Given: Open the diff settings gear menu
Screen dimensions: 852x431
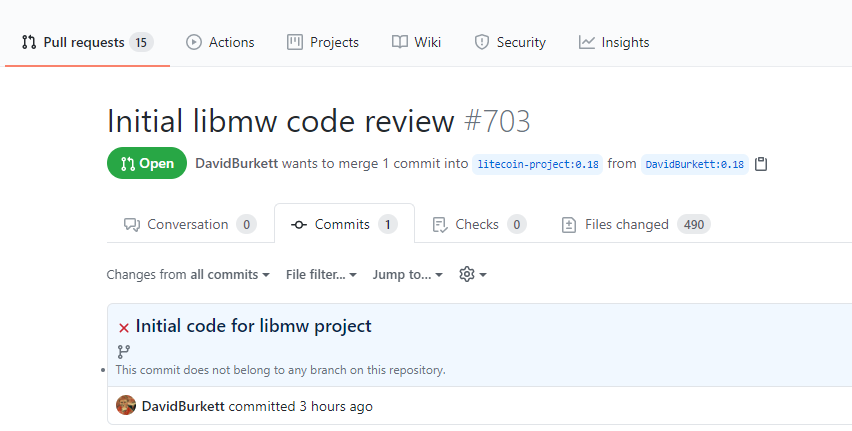Looking at the screenshot, I should pos(473,274).
